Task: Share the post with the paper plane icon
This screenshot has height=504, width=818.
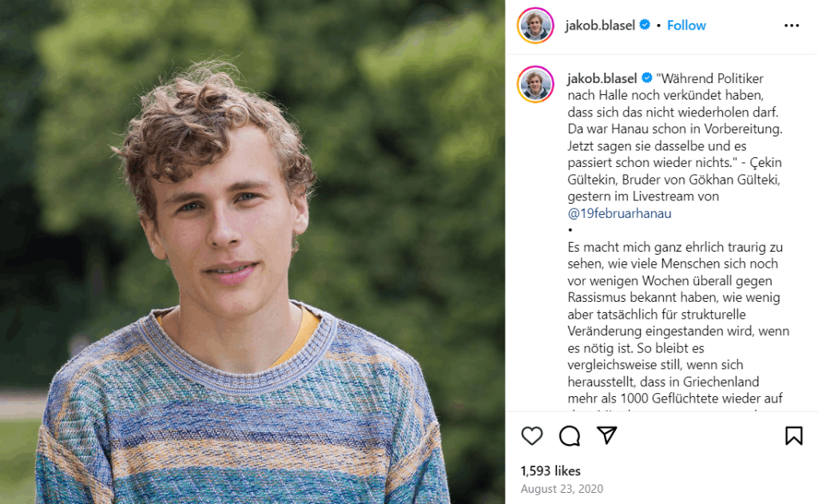Action: pos(607,435)
